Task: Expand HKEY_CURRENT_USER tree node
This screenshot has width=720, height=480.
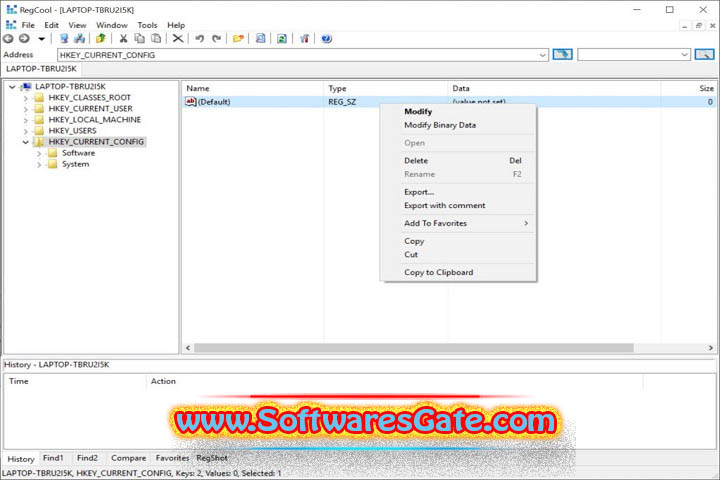Action: (x=26, y=109)
